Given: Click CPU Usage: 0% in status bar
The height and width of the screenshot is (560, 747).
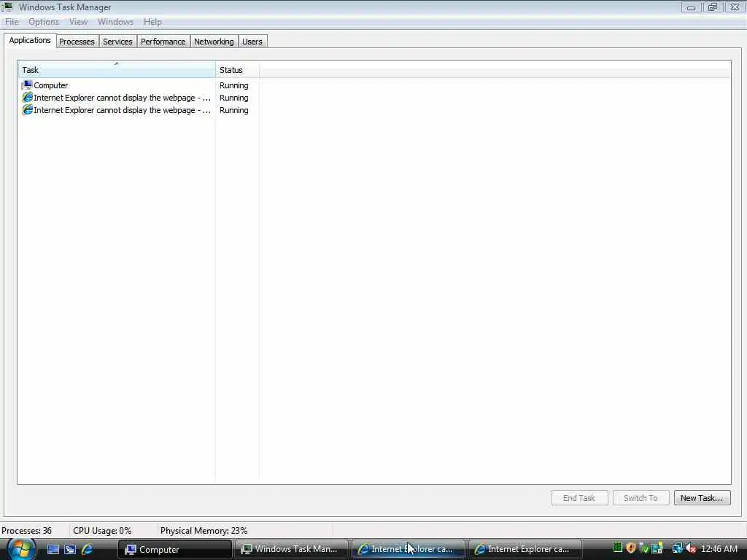Looking at the screenshot, I should point(102,531).
